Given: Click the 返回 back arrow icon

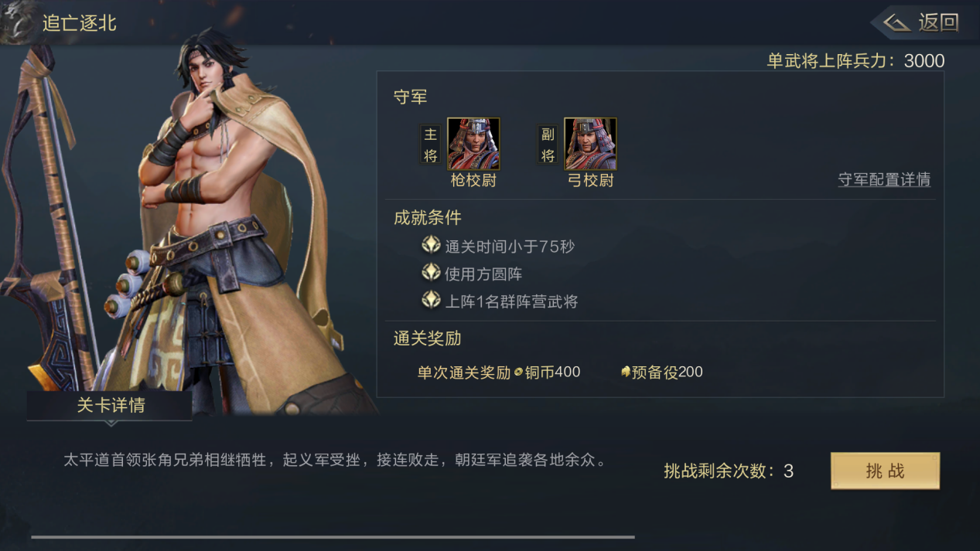Looking at the screenshot, I should point(896,22).
